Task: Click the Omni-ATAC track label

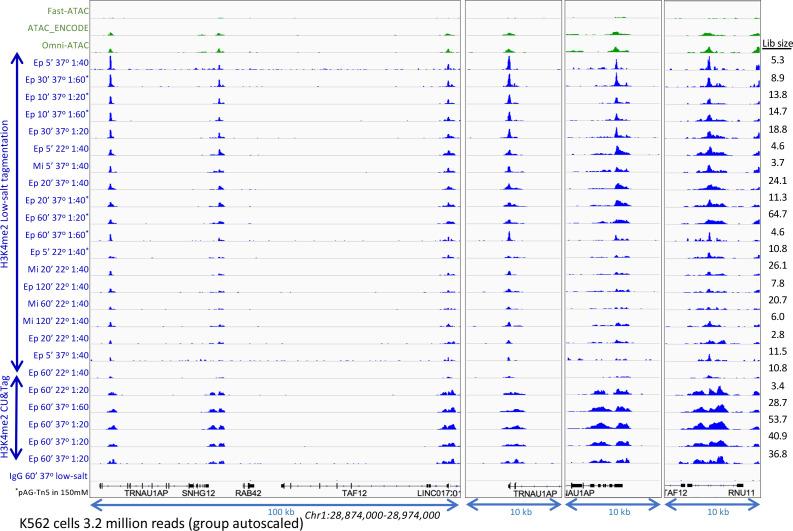Action: [65, 45]
